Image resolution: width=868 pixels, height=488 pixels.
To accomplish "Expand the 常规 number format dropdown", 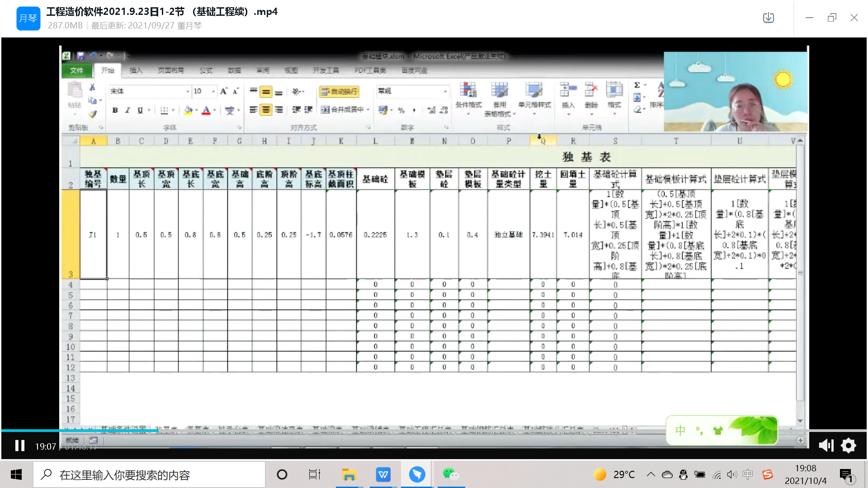I will click(445, 92).
